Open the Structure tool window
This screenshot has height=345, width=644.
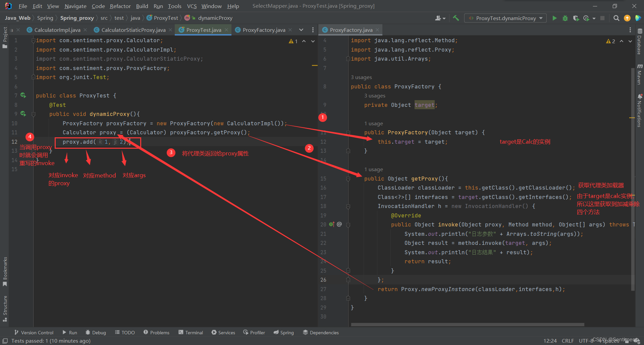pos(5,308)
